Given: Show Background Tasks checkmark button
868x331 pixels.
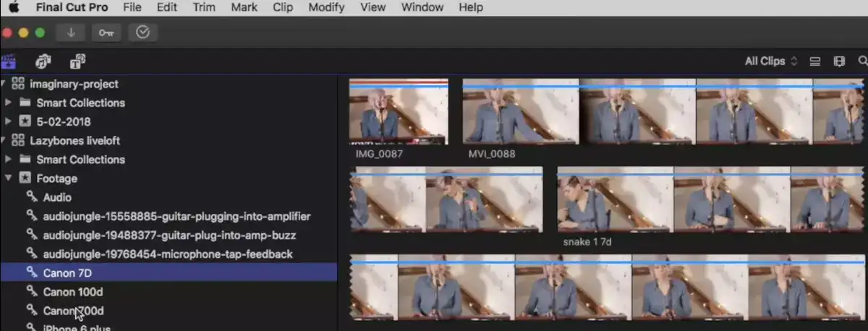Looking at the screenshot, I should pyautogui.click(x=142, y=33).
